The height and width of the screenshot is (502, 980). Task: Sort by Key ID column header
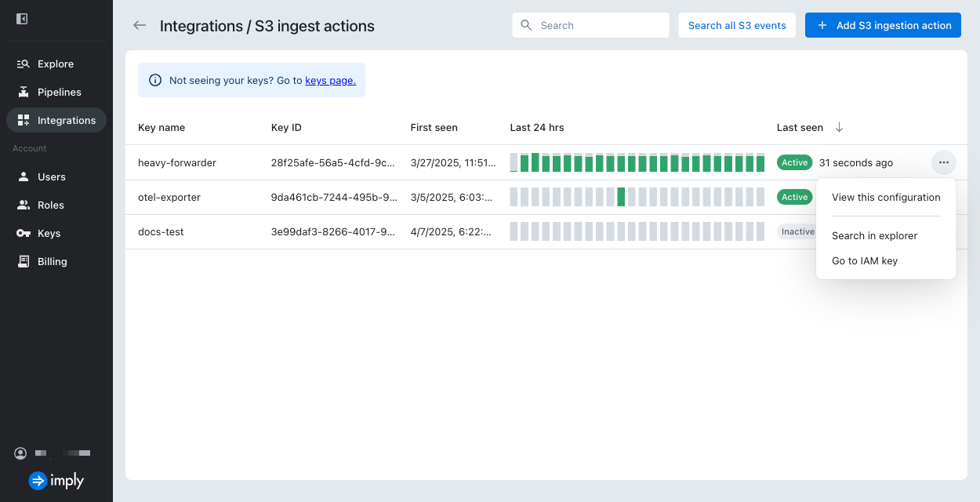click(286, 127)
